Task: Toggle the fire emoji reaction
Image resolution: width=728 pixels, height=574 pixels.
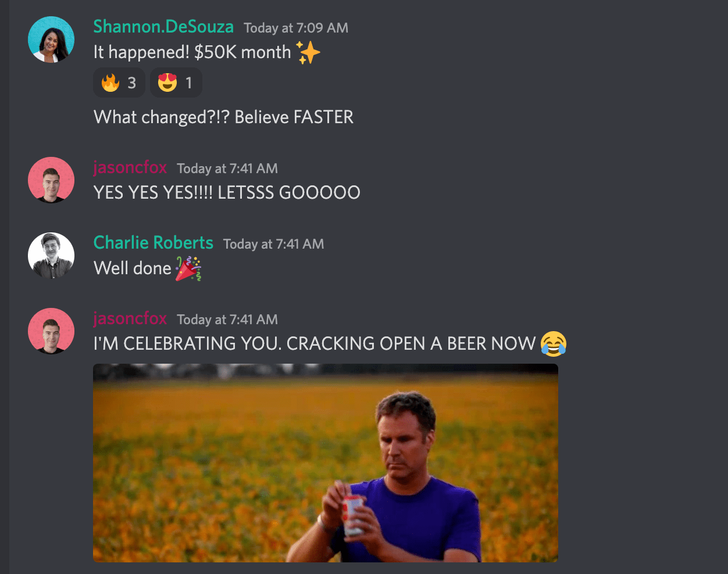Action: tap(119, 82)
